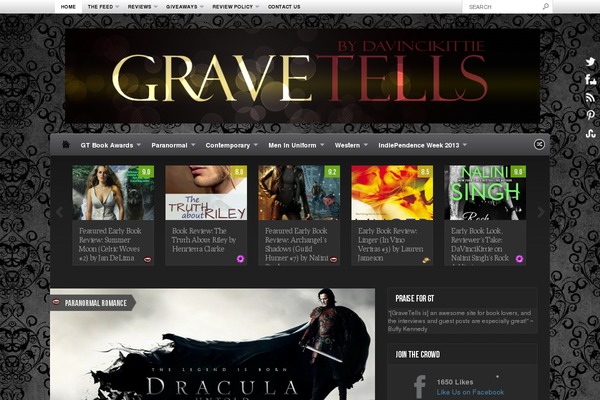Expand the Paranormal category dropdown
This screenshot has width=600, height=400.
[193, 145]
